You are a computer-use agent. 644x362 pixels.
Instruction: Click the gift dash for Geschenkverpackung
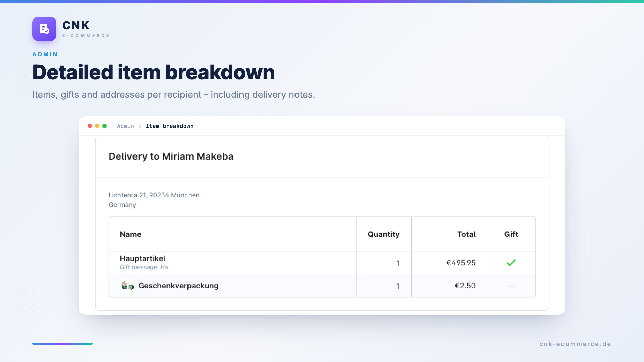tap(511, 286)
